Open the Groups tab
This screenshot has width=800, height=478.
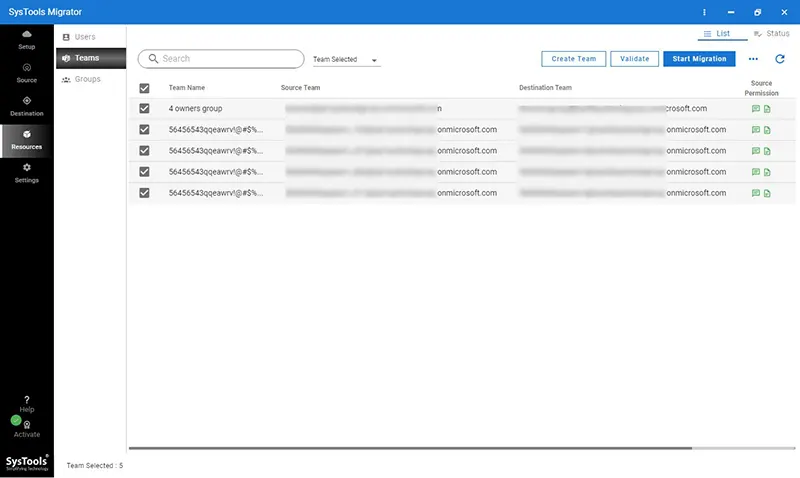pyautogui.click(x=91, y=79)
